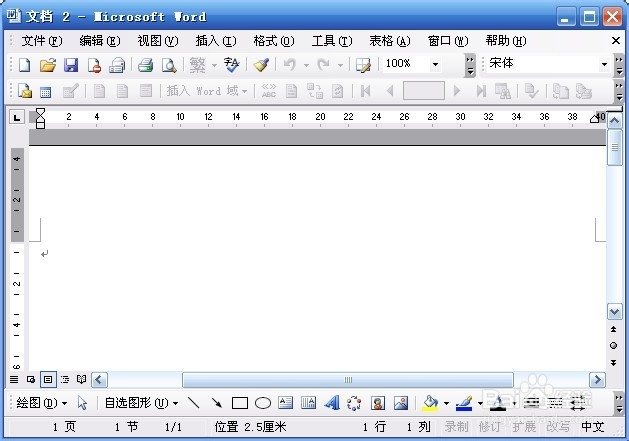This screenshot has height=441, width=629.
Task: Click the Next Page double-arrow button
Action: coord(613,362)
